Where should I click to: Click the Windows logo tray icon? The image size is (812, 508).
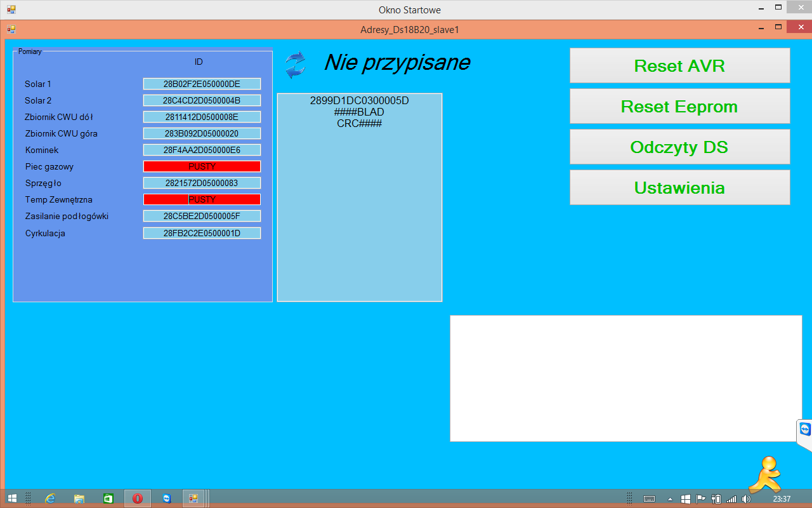(x=686, y=498)
